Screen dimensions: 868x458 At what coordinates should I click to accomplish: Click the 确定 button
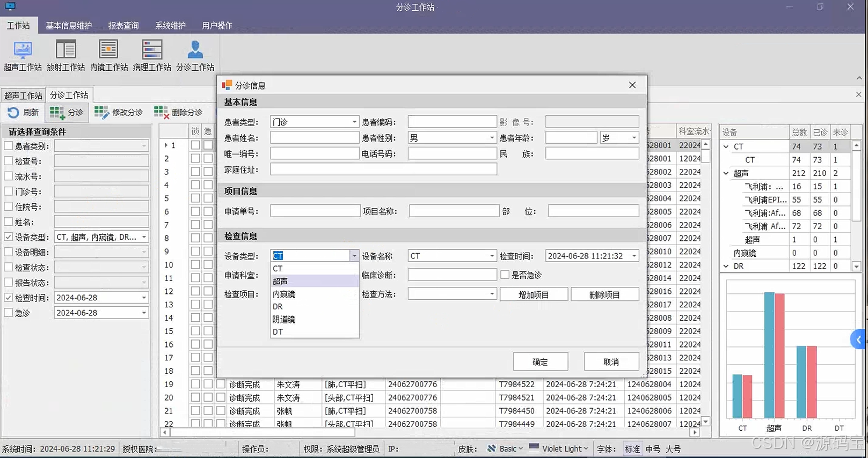coord(540,362)
